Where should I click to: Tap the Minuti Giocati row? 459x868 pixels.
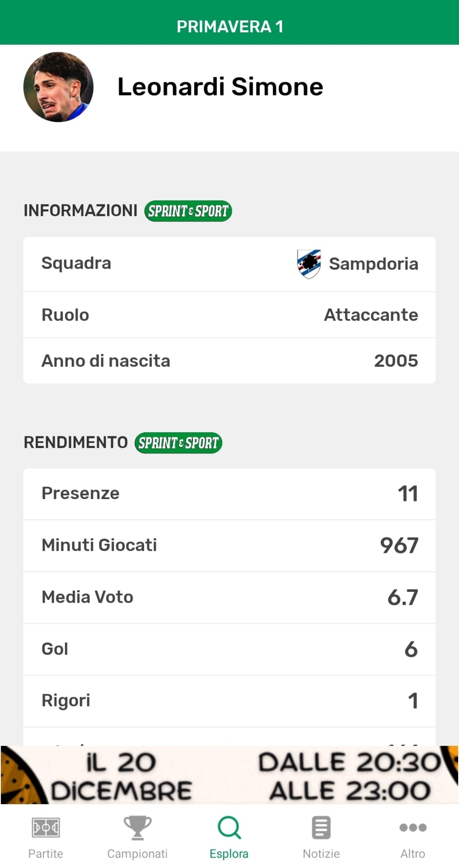point(229,546)
